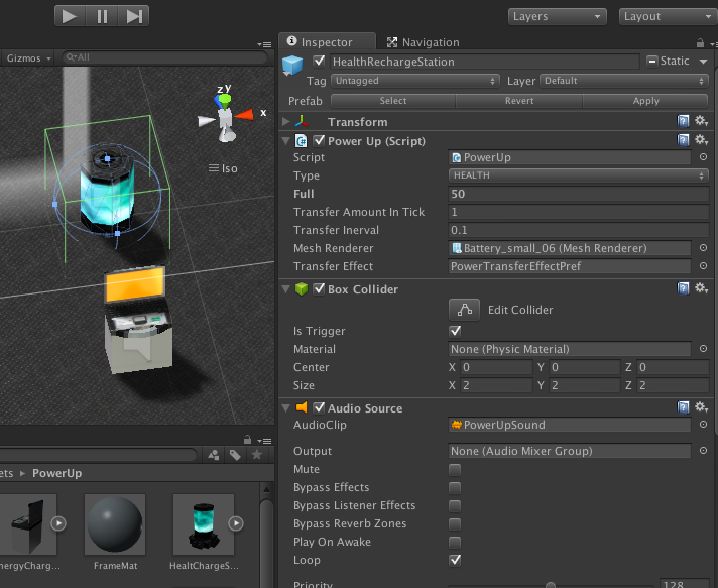The width and height of the screenshot is (718, 588).
Task: Click the Step frame button
Action: point(134,17)
